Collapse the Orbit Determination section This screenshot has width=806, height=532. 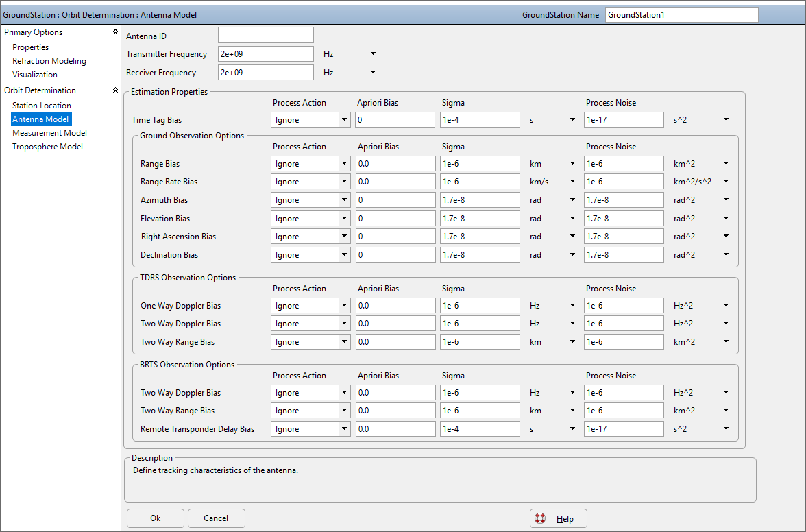pos(115,90)
